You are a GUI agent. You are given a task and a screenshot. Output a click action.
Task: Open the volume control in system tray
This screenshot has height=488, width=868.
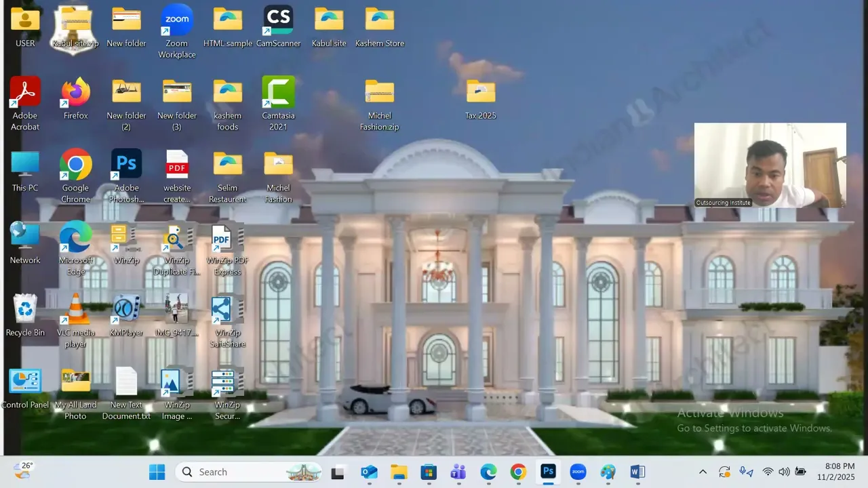pyautogui.click(x=784, y=472)
